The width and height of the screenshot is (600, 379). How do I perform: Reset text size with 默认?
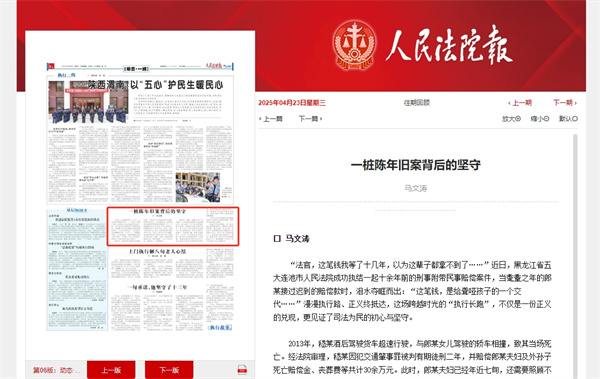[x=568, y=119]
